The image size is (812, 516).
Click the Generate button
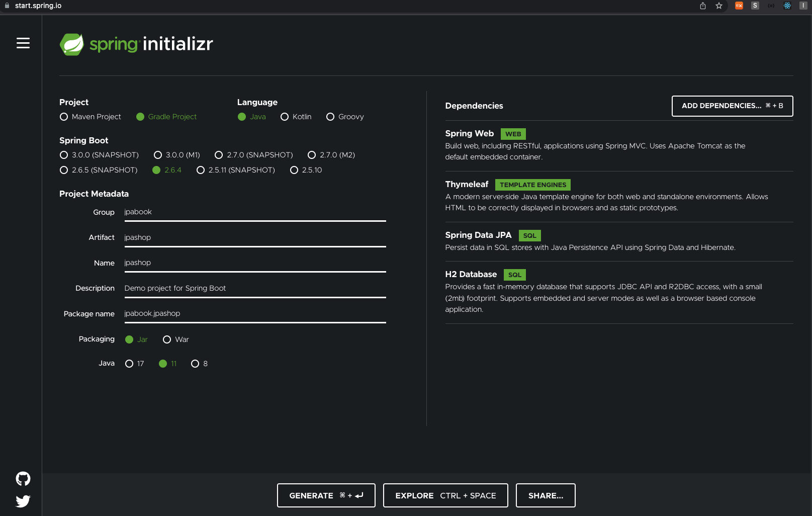click(326, 495)
